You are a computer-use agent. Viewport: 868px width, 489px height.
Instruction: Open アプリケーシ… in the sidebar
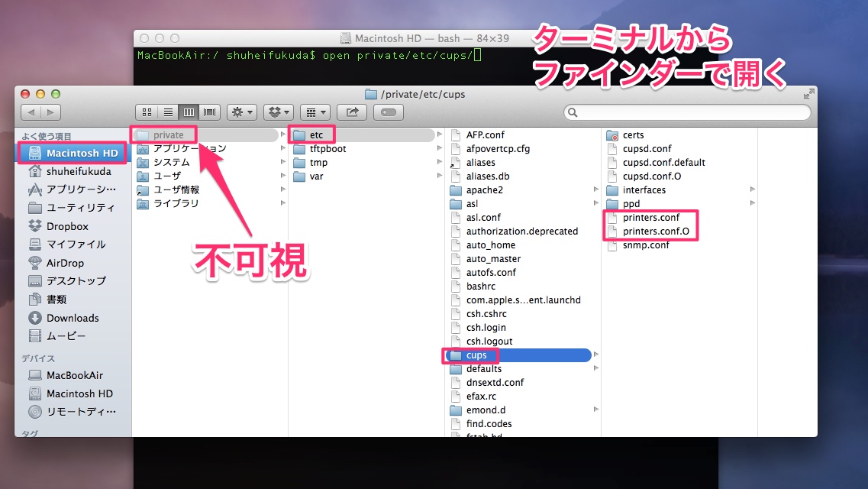72,189
